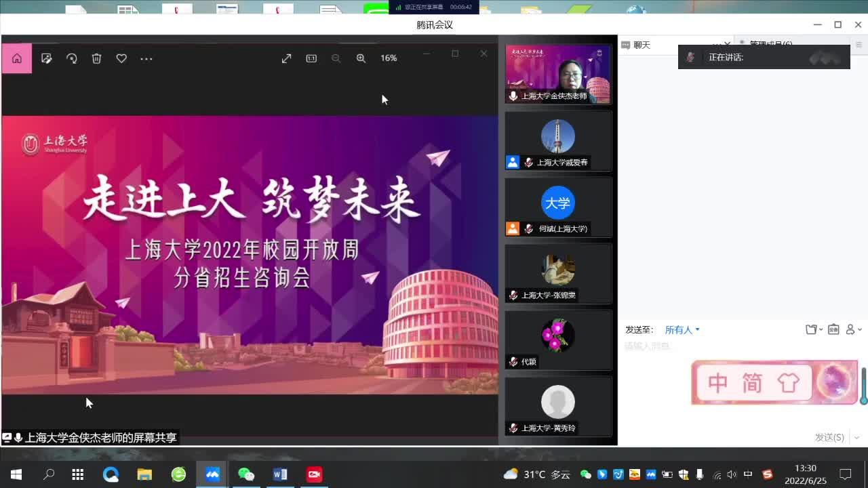Select participant tile 上海大学-张锦雯
The image size is (868, 488).
coord(558,274)
